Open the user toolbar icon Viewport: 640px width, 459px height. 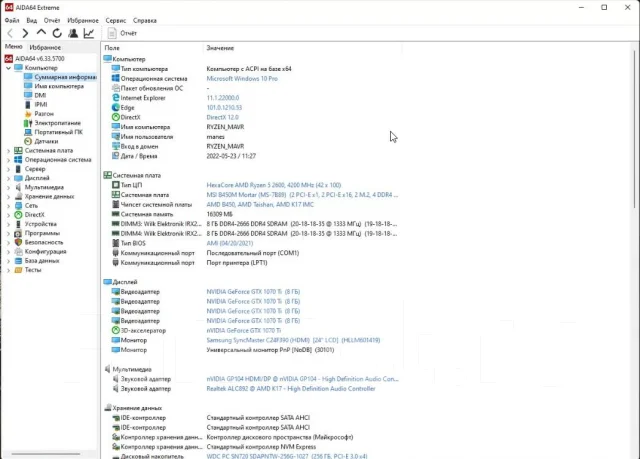pos(73,33)
